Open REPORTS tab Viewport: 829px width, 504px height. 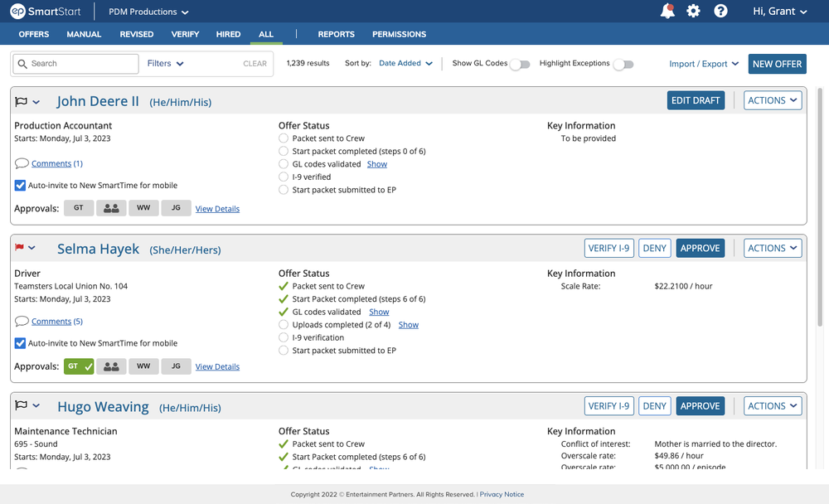click(337, 34)
